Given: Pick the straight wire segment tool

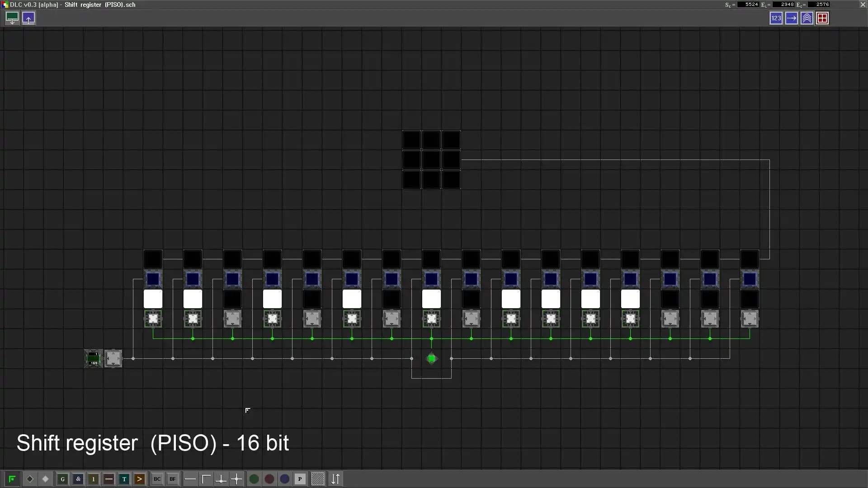Looking at the screenshot, I should pos(190,479).
